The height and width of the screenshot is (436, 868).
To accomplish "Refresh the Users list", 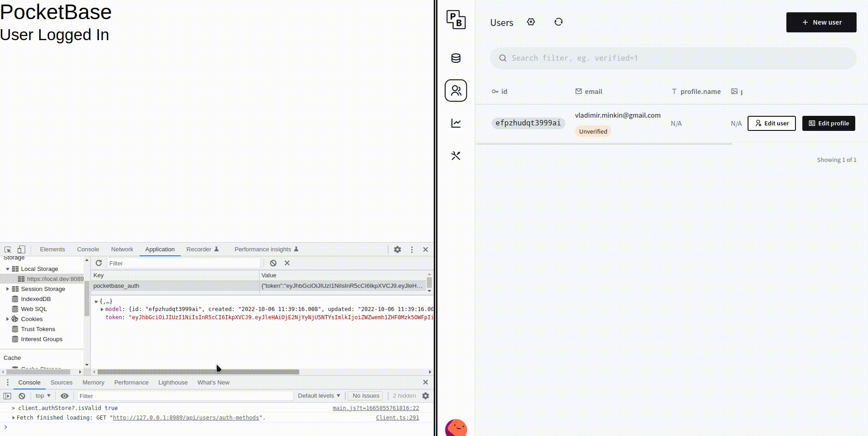I will click(558, 21).
